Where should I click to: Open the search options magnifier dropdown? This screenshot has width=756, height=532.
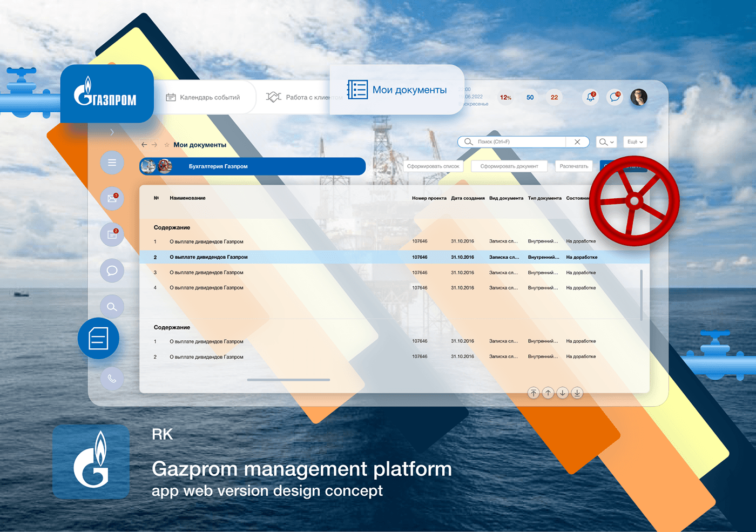click(x=606, y=142)
